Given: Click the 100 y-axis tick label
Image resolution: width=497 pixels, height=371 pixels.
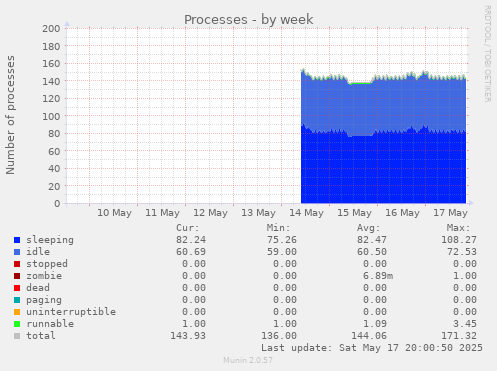Looking at the screenshot, I should [51, 116].
